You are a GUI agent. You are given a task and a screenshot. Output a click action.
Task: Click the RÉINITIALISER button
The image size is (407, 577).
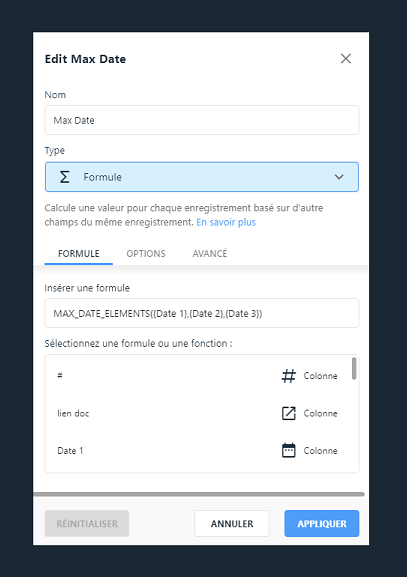[x=87, y=523]
